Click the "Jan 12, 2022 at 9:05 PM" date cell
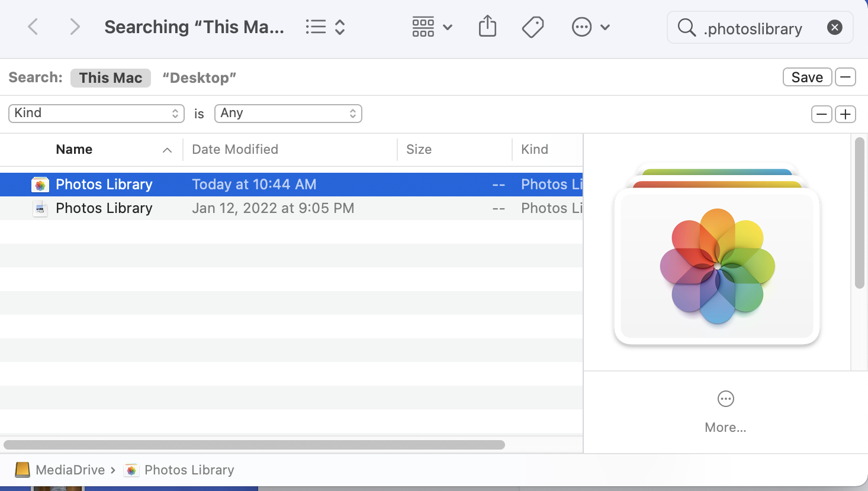Viewport: 868px width, 491px height. [x=273, y=208]
